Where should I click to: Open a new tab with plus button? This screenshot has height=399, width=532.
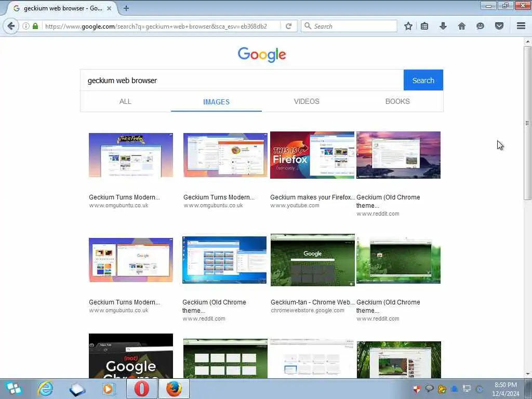pos(126,8)
